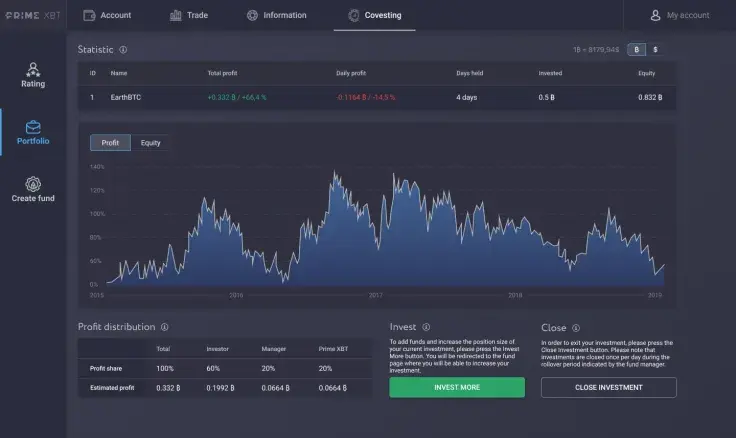Show the Profit chart view
This screenshot has height=438, width=736.
click(110, 143)
